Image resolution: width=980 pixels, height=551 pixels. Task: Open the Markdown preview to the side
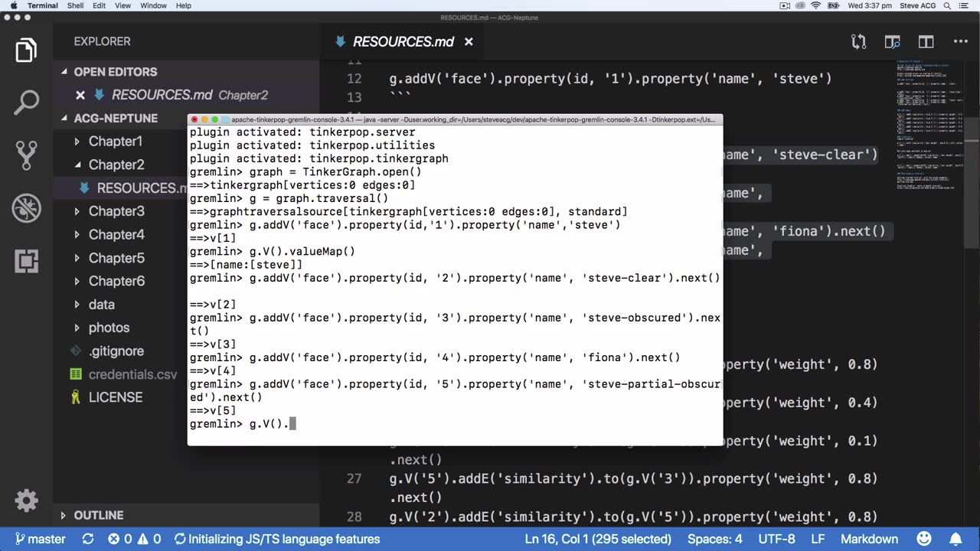893,41
